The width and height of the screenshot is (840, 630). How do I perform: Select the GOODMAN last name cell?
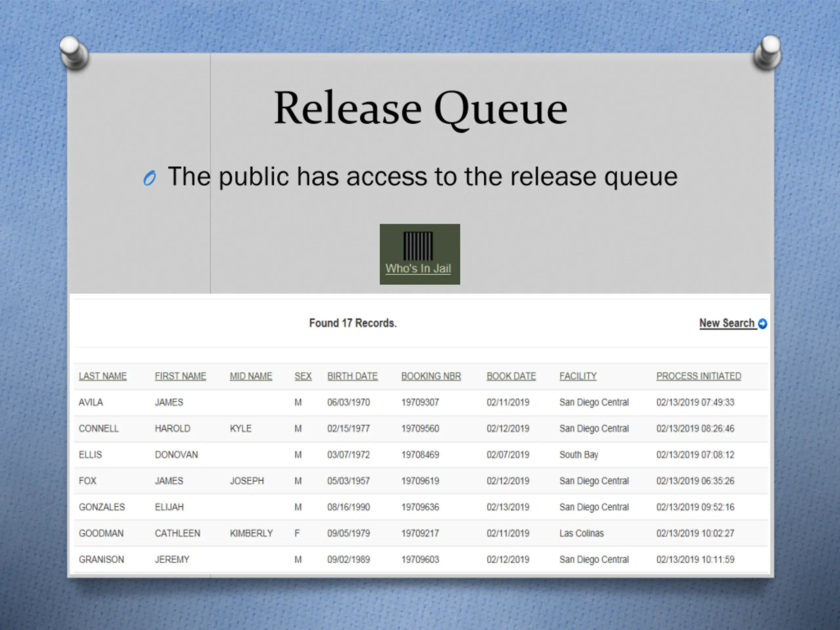tap(101, 534)
